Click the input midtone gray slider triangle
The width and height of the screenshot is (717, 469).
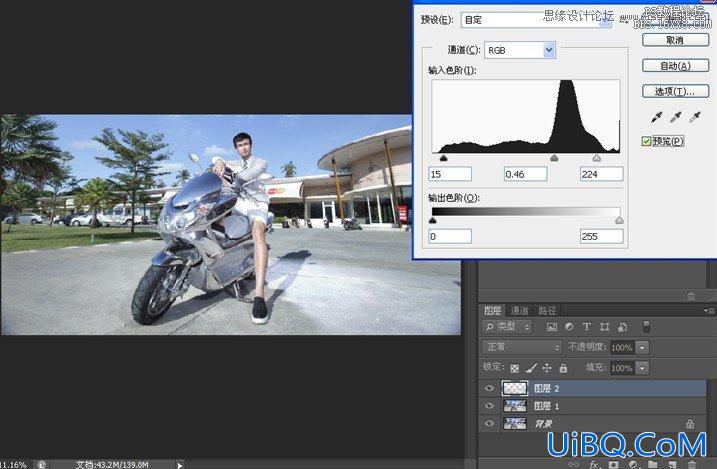pyautogui.click(x=554, y=158)
